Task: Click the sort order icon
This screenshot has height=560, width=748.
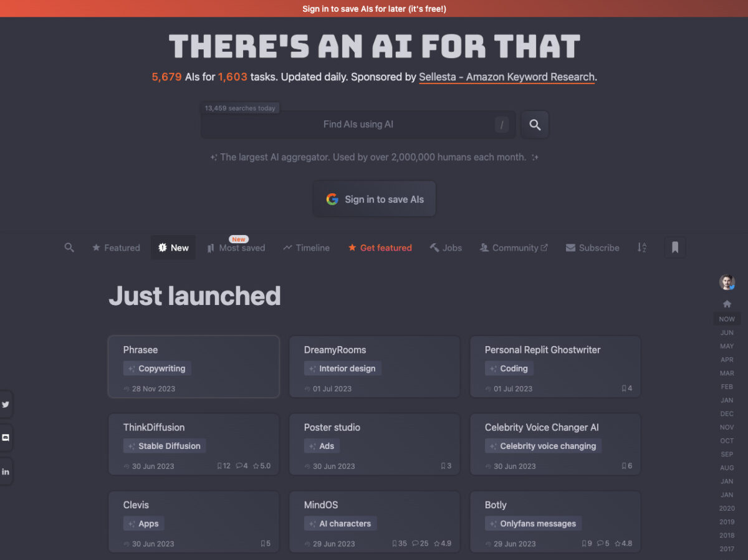Action: tap(642, 248)
